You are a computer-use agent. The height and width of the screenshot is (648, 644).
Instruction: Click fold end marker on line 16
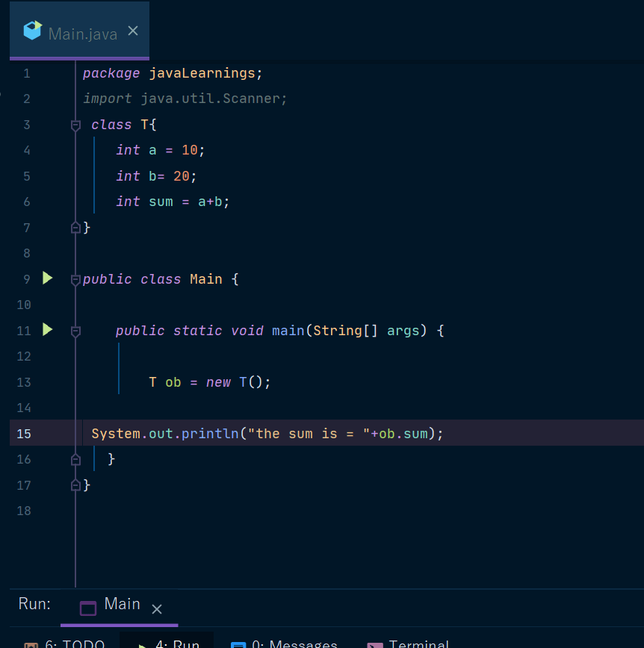75,459
